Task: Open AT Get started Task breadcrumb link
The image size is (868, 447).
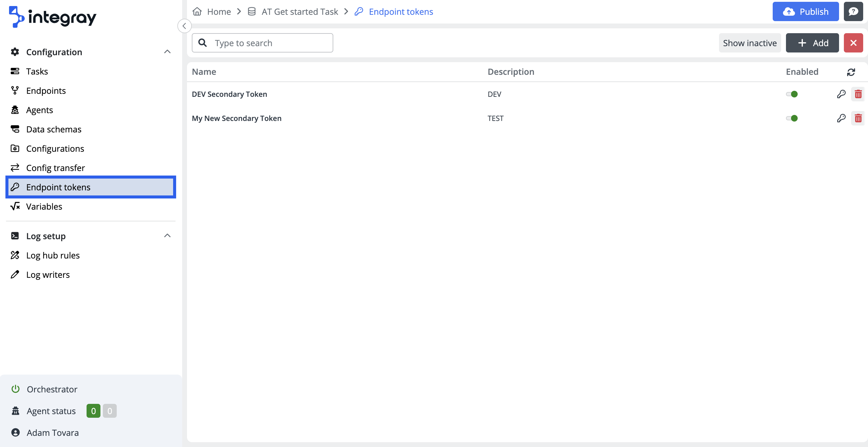Action: pyautogui.click(x=299, y=11)
